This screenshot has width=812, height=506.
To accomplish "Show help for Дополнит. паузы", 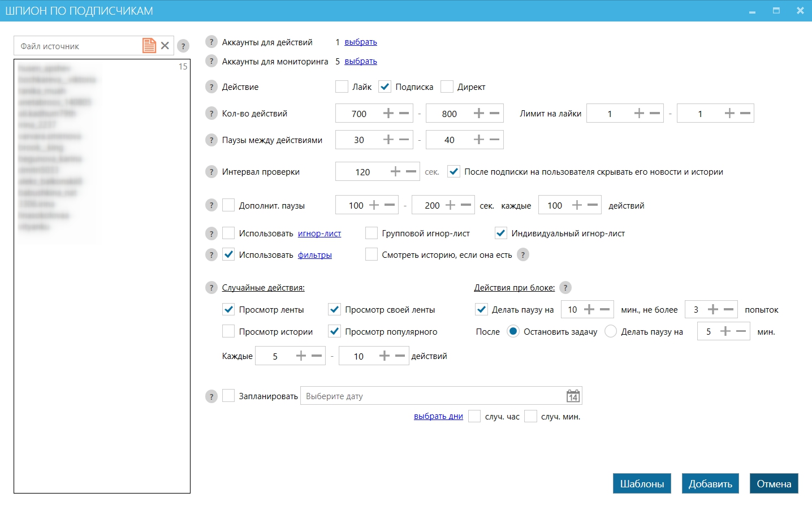I will 211,205.
